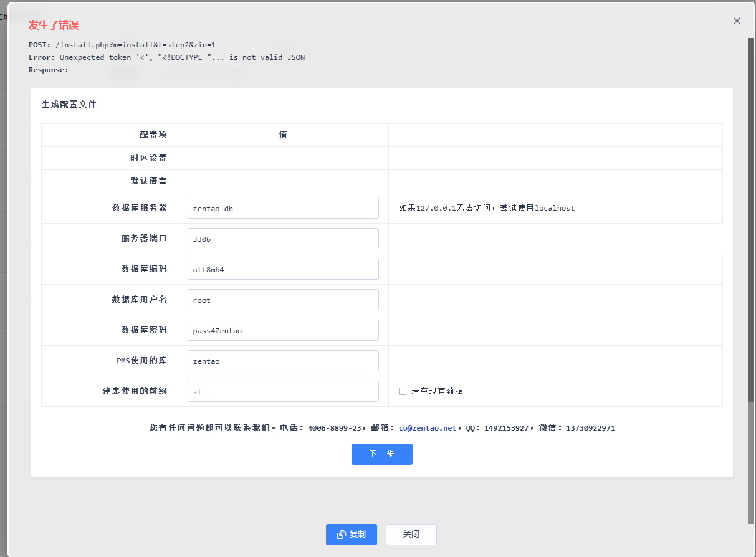The width and height of the screenshot is (756, 557).
Task: Click the 建表使用的前缀 row label
Action: pyautogui.click(x=135, y=391)
